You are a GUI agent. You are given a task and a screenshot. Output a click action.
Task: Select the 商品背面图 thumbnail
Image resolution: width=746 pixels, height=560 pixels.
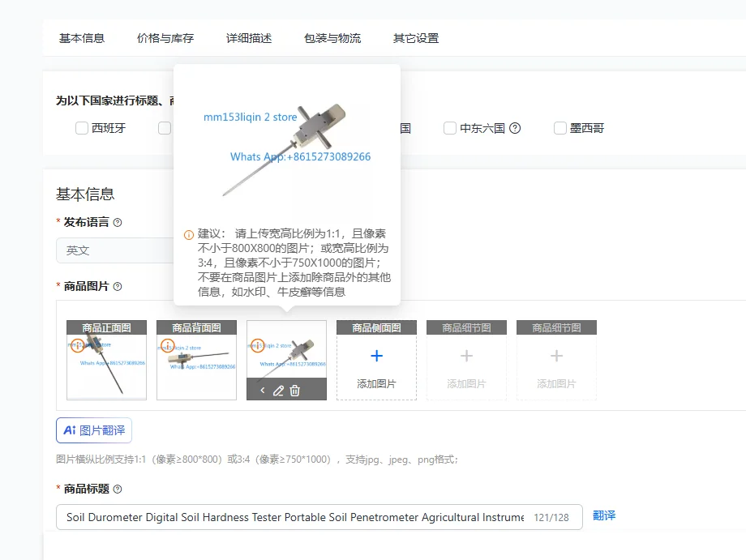[x=196, y=360]
